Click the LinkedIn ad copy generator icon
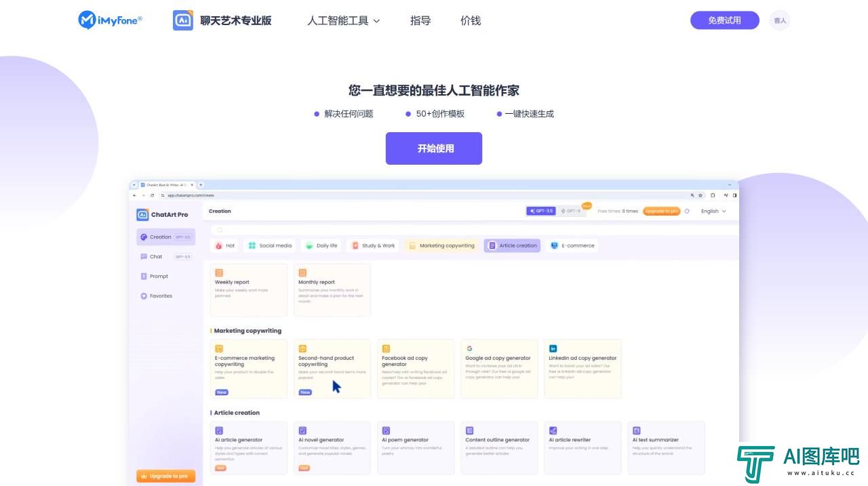 [553, 348]
